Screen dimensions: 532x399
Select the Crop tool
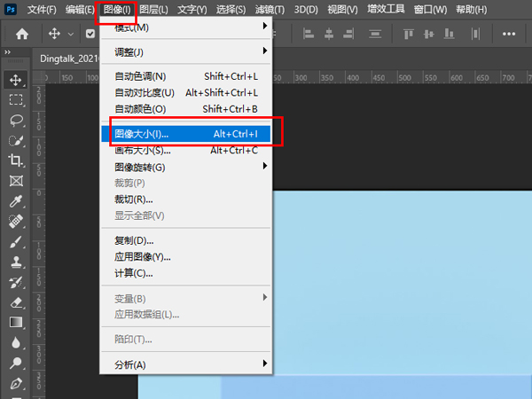(15, 160)
